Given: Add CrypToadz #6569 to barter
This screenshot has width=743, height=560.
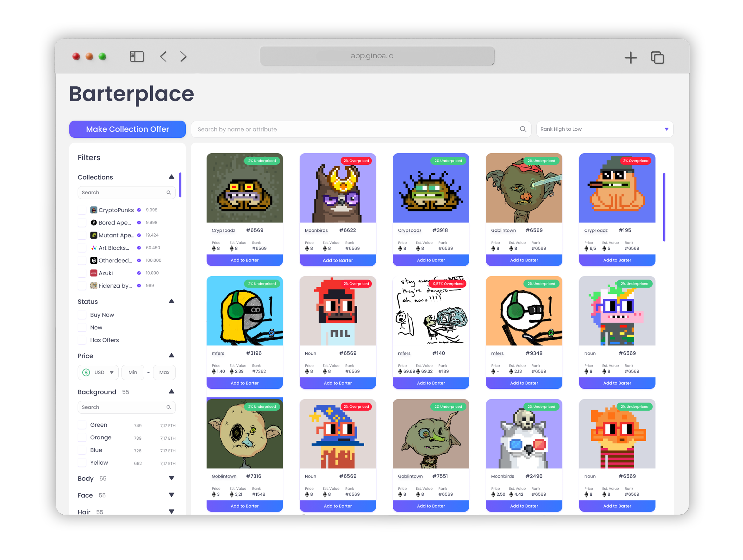Looking at the screenshot, I should (x=245, y=260).
